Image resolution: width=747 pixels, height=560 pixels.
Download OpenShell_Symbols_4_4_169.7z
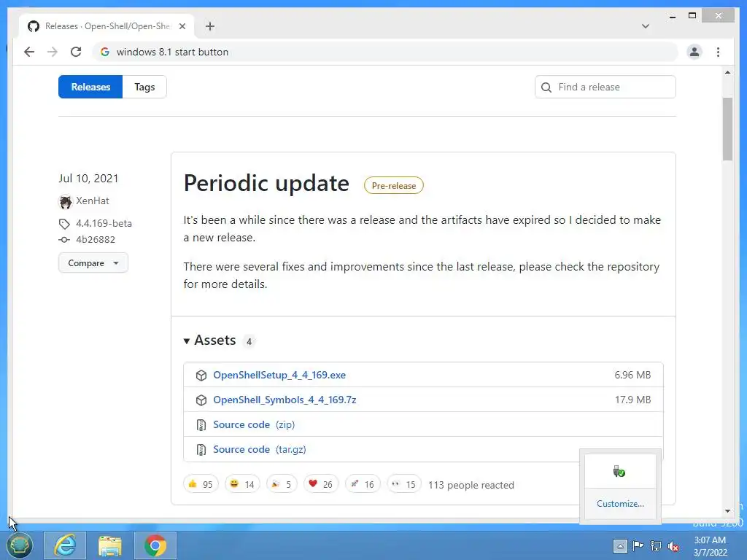pyautogui.click(x=285, y=400)
